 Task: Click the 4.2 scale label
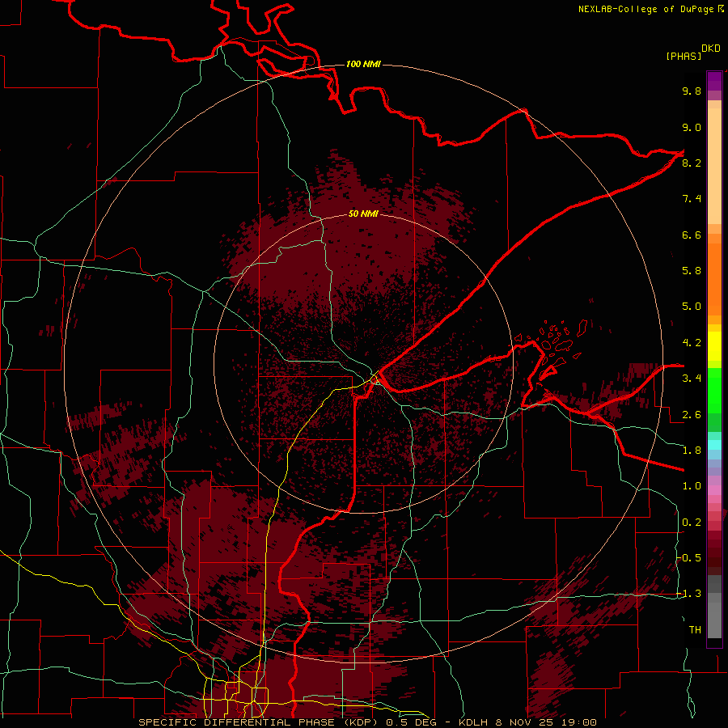[x=692, y=343]
